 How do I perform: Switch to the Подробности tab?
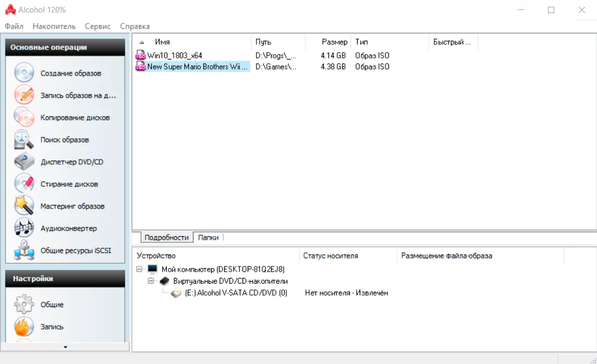pos(166,237)
